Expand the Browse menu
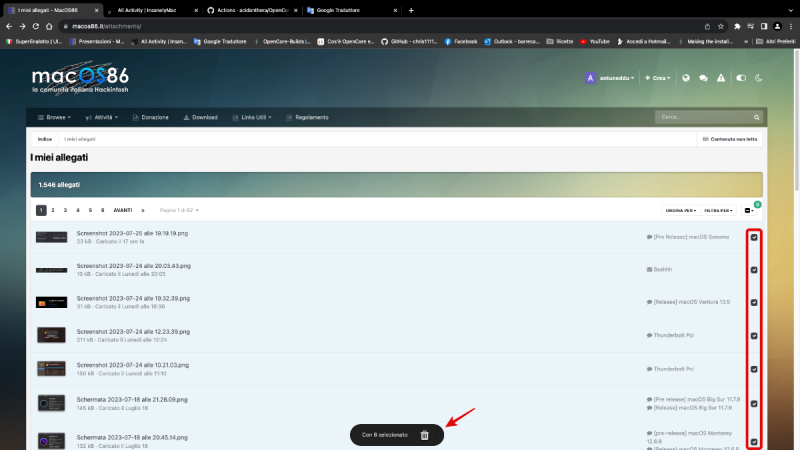 click(x=54, y=117)
